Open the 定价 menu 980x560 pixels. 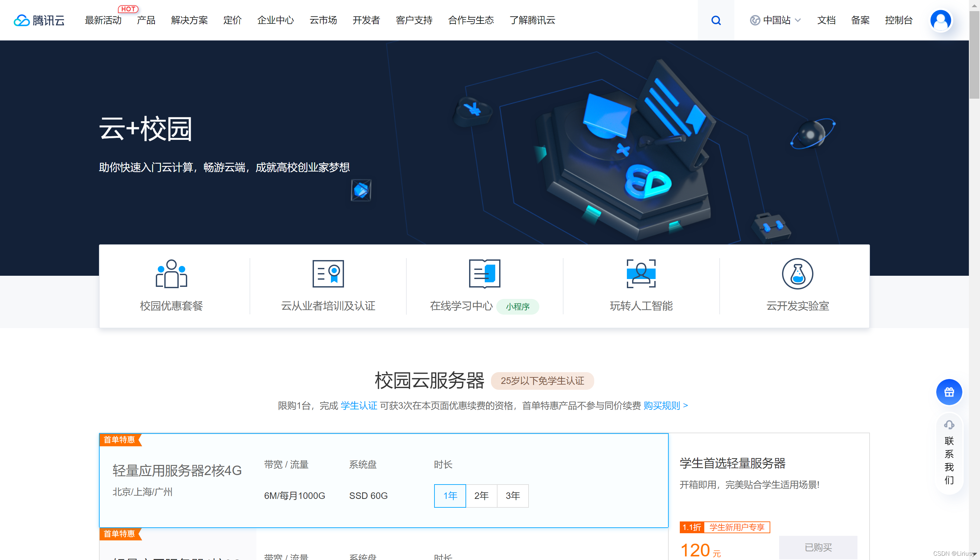click(x=232, y=20)
